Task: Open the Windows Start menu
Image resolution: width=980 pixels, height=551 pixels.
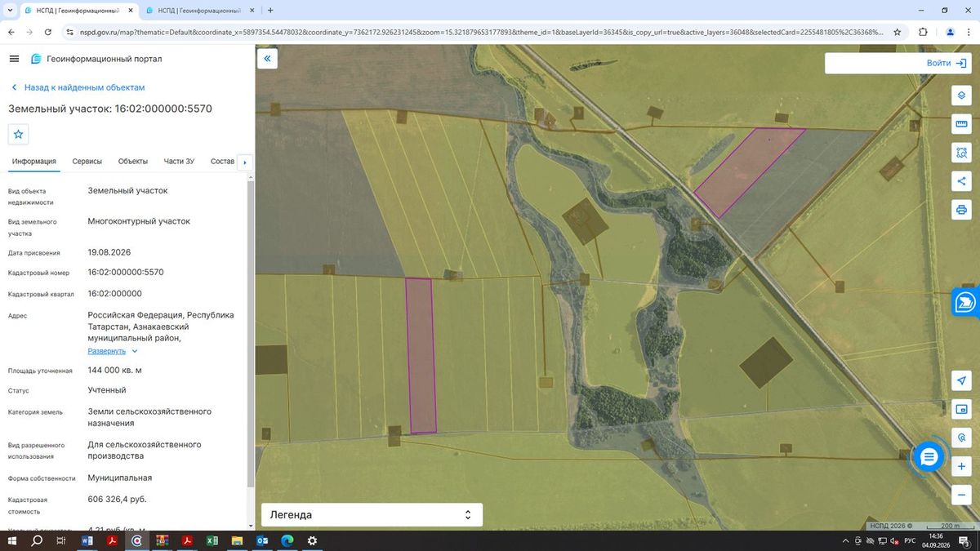Action: click(11, 540)
